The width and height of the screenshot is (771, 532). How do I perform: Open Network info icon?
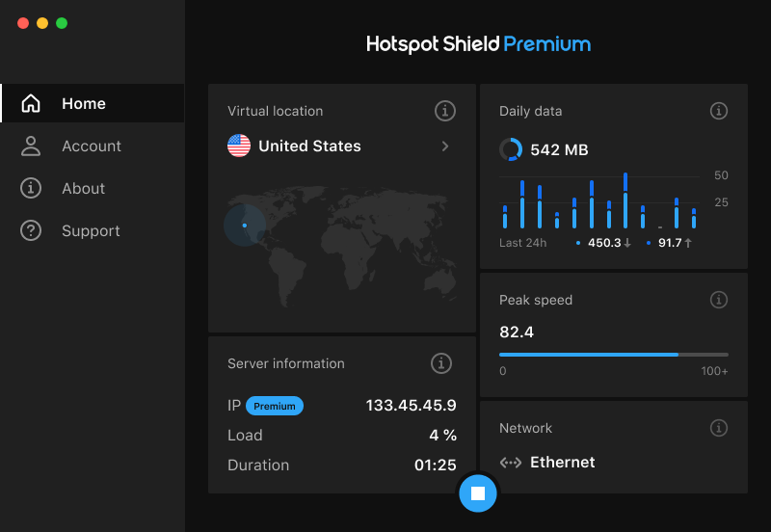click(x=718, y=428)
